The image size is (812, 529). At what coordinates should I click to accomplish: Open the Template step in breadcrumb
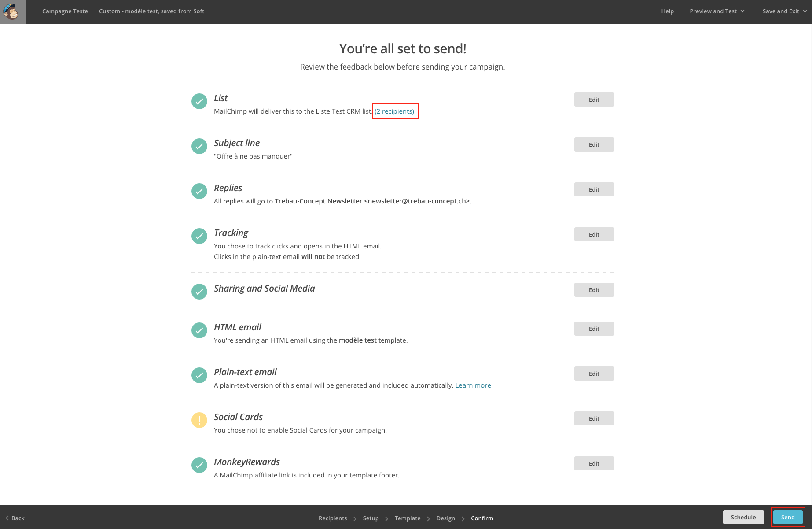click(x=407, y=518)
